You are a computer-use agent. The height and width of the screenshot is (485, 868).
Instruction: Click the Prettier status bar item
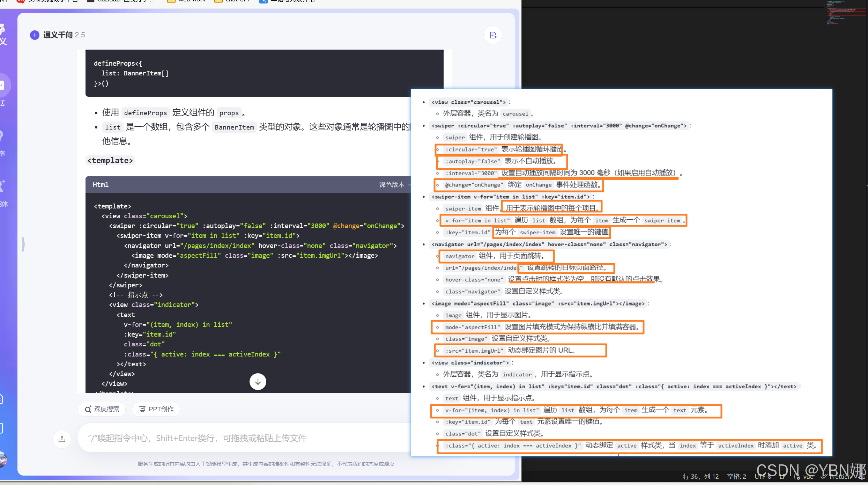click(x=838, y=477)
